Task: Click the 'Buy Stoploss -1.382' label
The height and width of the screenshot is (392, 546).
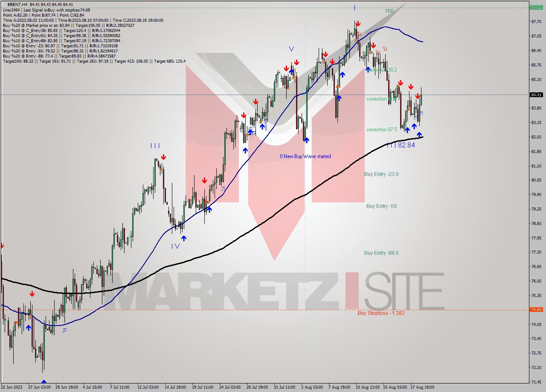Action: click(x=381, y=313)
